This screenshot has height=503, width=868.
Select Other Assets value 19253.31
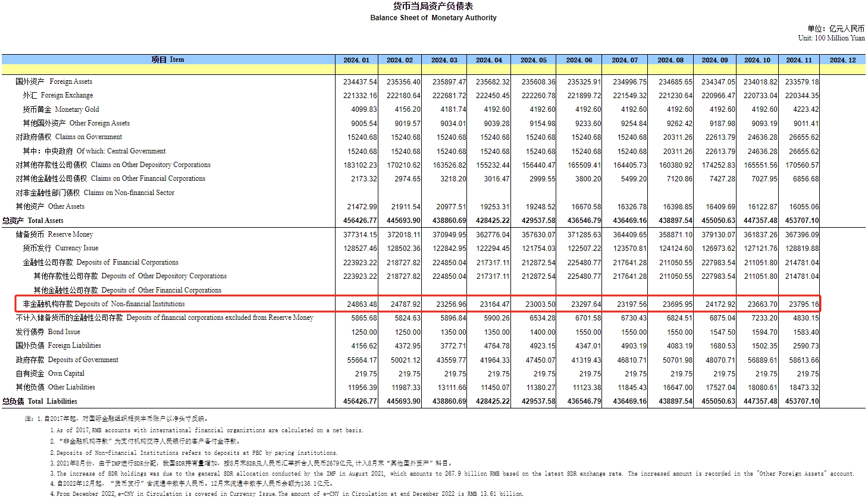(494, 207)
